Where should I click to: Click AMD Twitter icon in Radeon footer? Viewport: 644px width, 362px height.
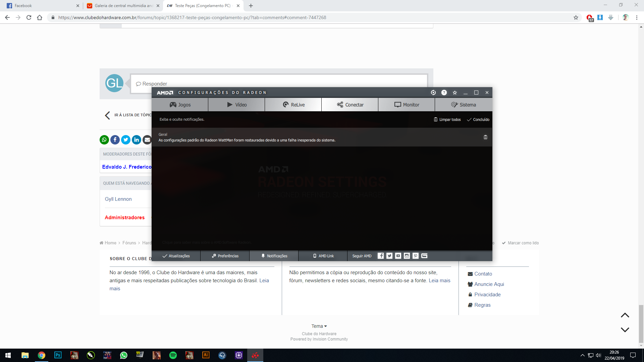pyautogui.click(x=389, y=256)
